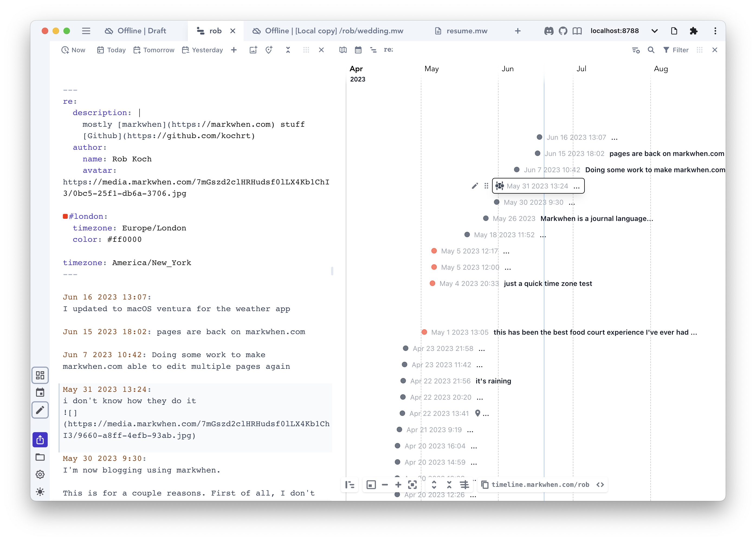Add an image to the entry
Viewport: 756px width, 541px height.
(253, 50)
